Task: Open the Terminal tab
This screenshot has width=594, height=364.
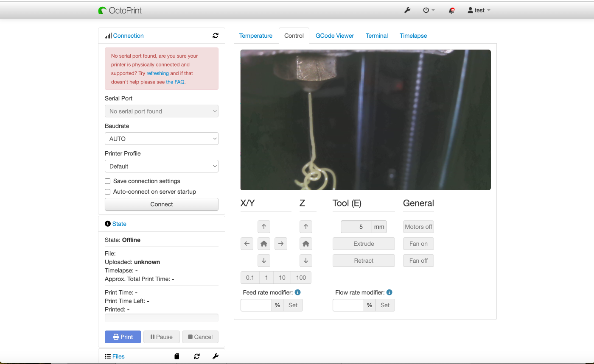Action: coord(377,36)
